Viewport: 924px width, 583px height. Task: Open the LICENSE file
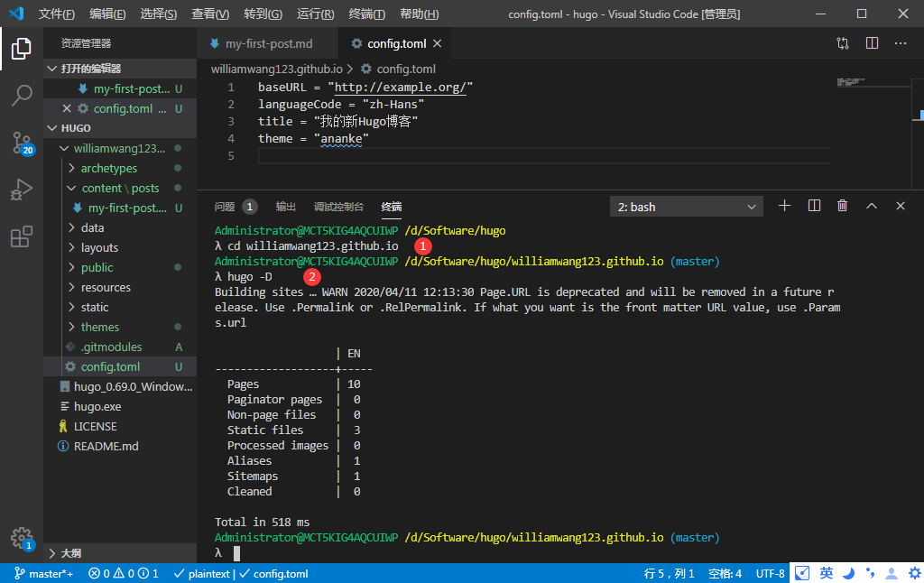coord(120,426)
